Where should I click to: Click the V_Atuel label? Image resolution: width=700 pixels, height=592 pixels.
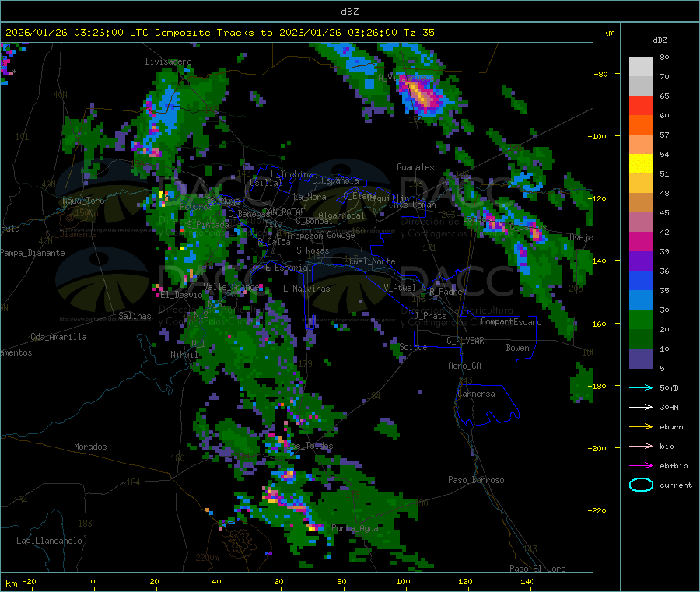point(400,288)
